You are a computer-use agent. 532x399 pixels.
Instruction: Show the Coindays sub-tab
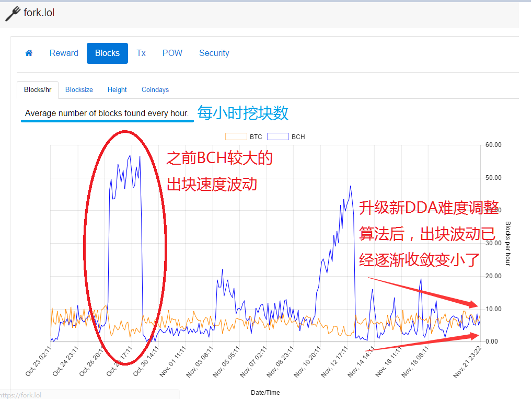(x=155, y=89)
